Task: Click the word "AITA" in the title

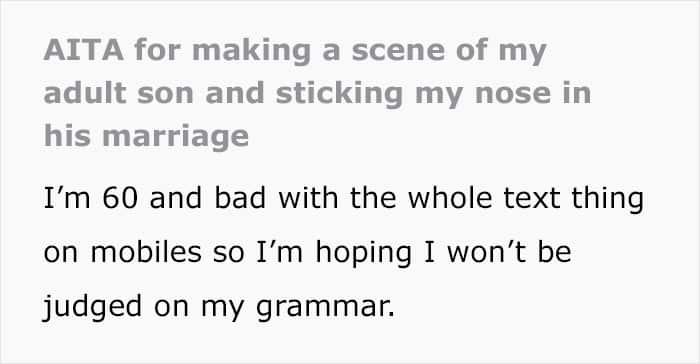Action: click(x=83, y=50)
